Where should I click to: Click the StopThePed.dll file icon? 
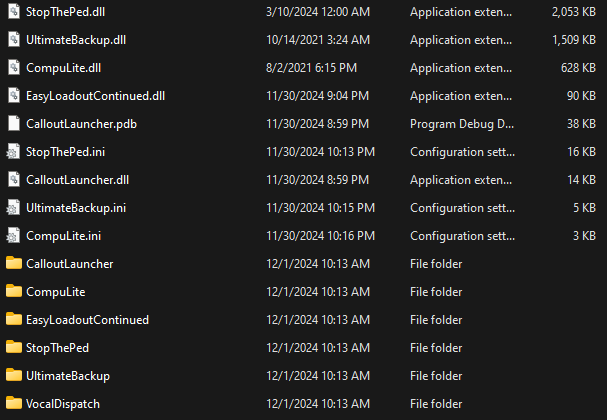tap(13, 11)
